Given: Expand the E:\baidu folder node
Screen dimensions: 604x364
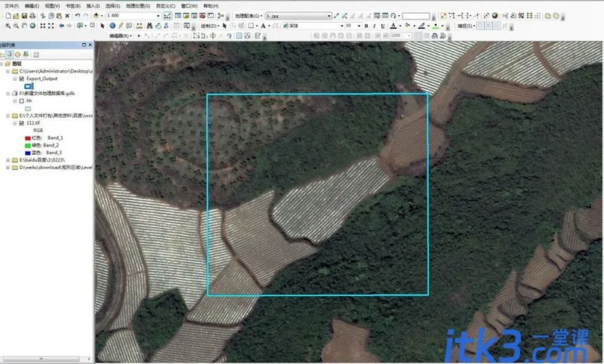Looking at the screenshot, I should pyautogui.click(x=8, y=160).
